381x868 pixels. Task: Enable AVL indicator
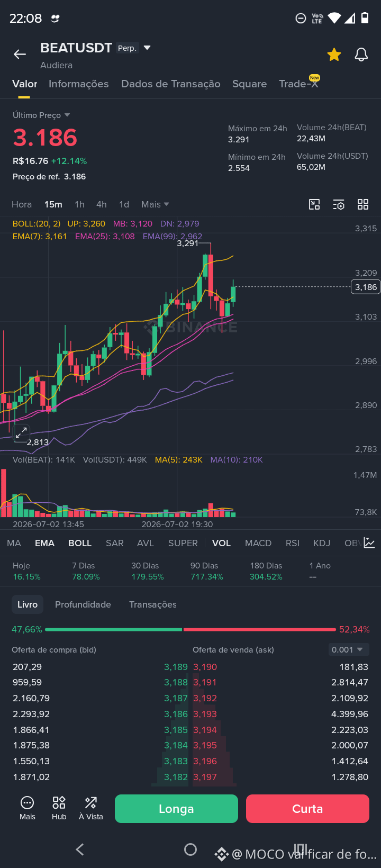pyautogui.click(x=146, y=543)
